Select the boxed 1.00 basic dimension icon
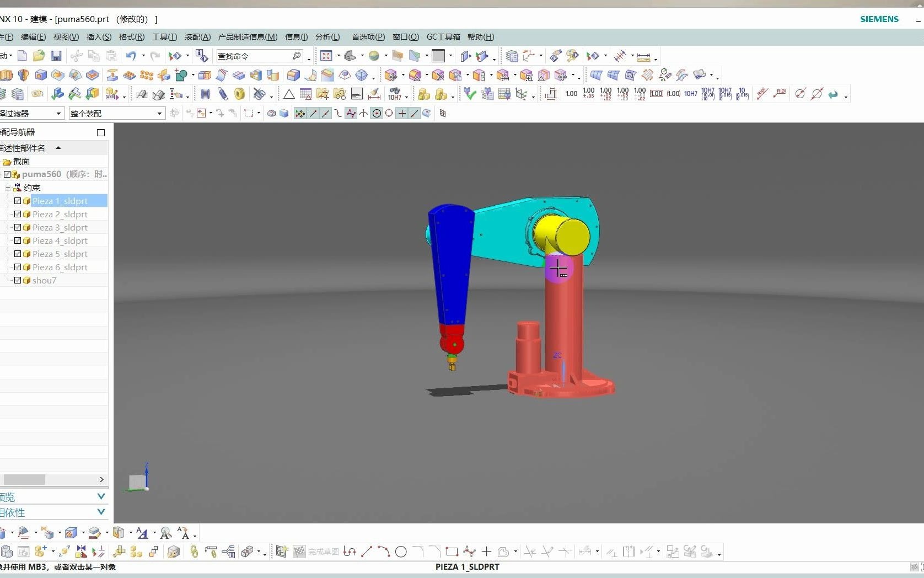The height and width of the screenshot is (578, 924). [x=657, y=94]
